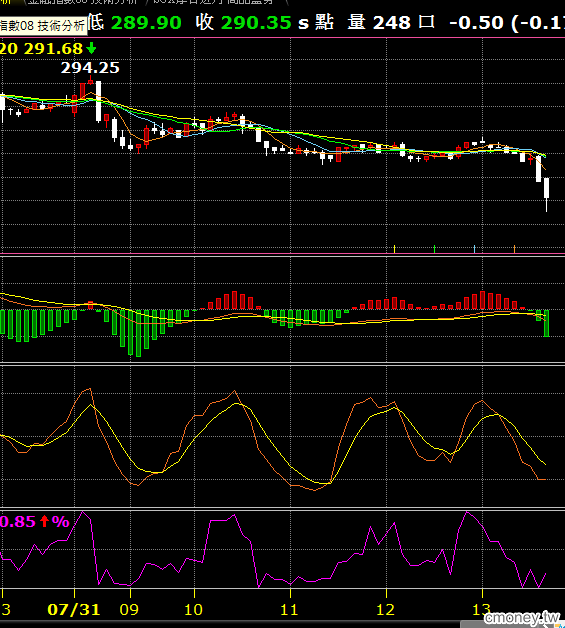Click the orange tick marker in the price panel
This screenshot has width=565, height=628.
[515, 249]
